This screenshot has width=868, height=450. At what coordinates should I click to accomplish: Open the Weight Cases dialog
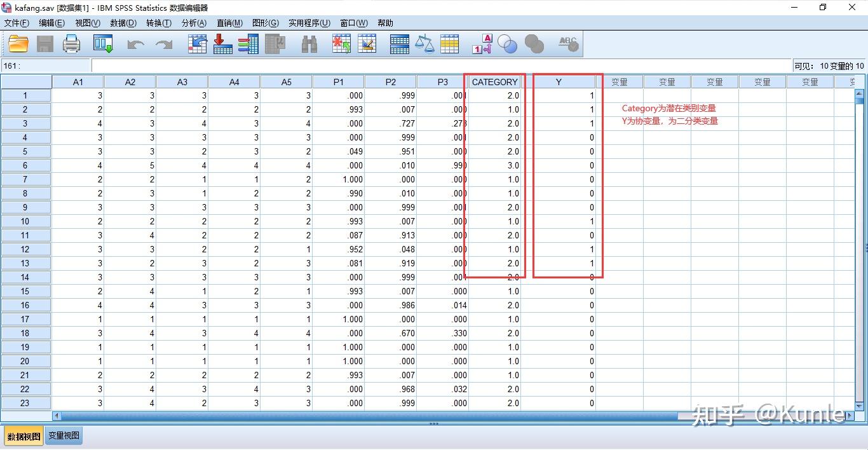pyautogui.click(x=424, y=43)
